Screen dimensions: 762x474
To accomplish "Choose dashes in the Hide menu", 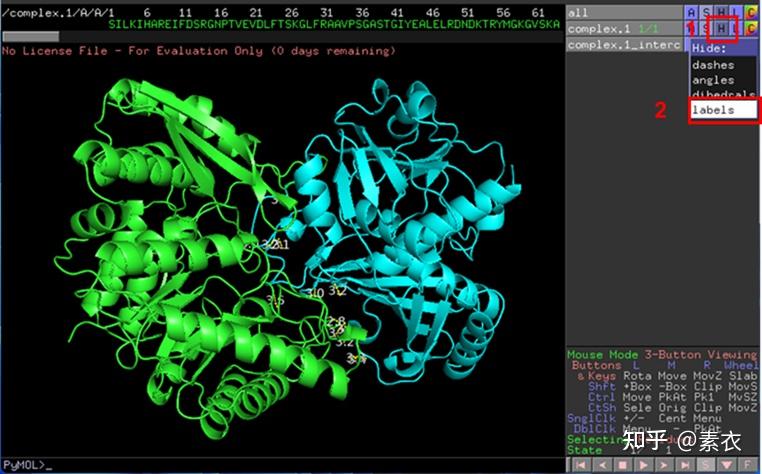I will 724,65.
